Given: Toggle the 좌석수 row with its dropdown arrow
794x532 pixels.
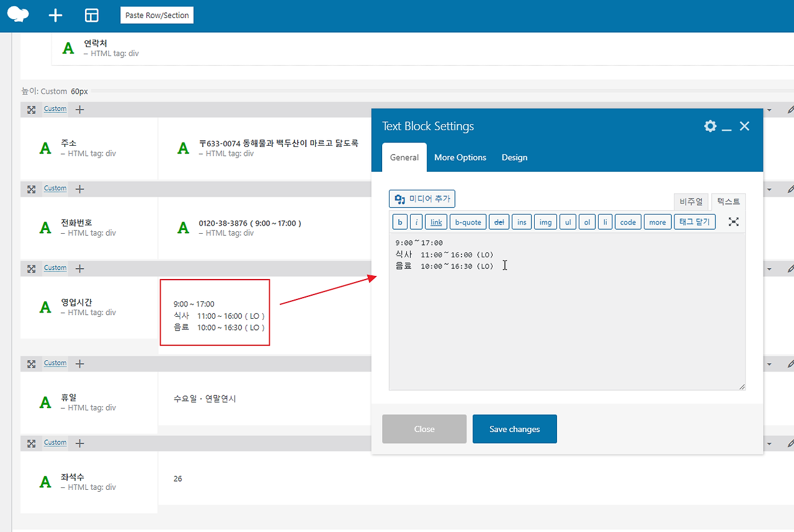Looking at the screenshot, I should pos(770,444).
